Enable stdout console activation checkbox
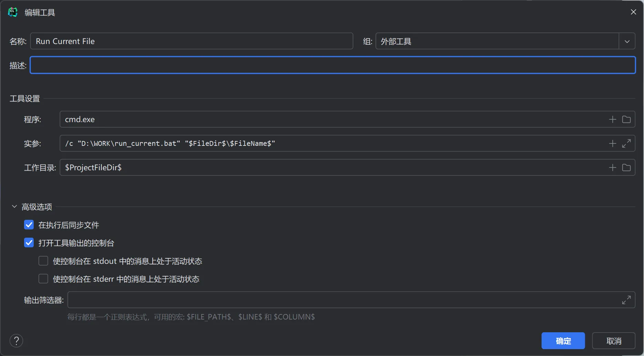 [43, 261]
